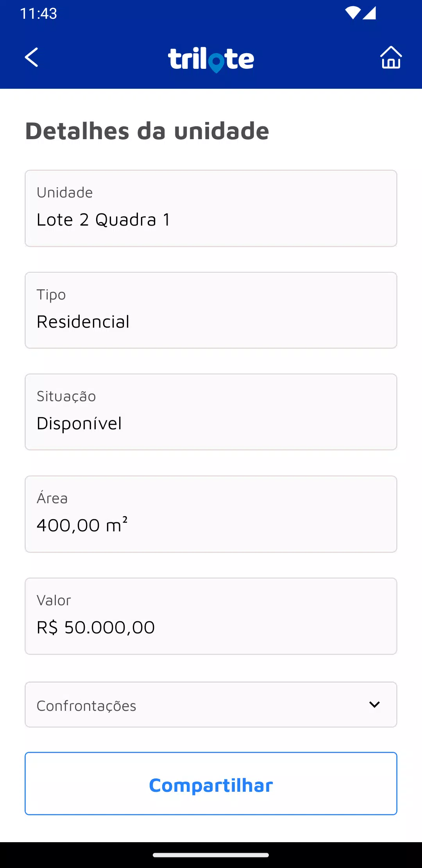Tap the back arrow in the header
Screen dimensions: 422x868
pyautogui.click(x=32, y=57)
